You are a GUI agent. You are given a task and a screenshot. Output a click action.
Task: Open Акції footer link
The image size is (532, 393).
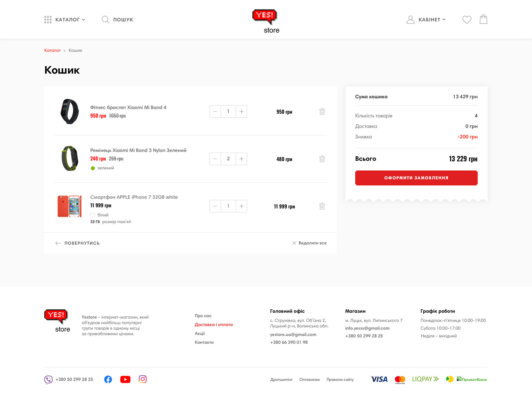click(x=200, y=334)
